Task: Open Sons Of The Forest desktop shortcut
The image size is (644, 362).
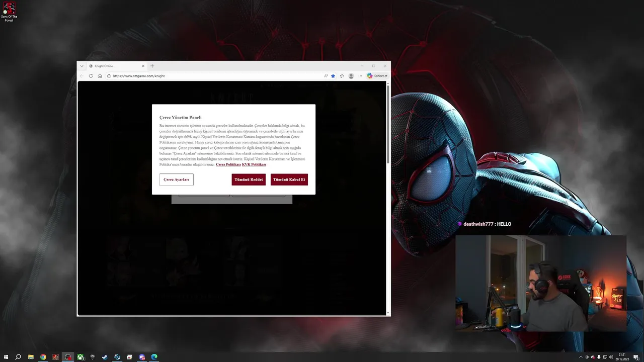Action: click(x=9, y=12)
